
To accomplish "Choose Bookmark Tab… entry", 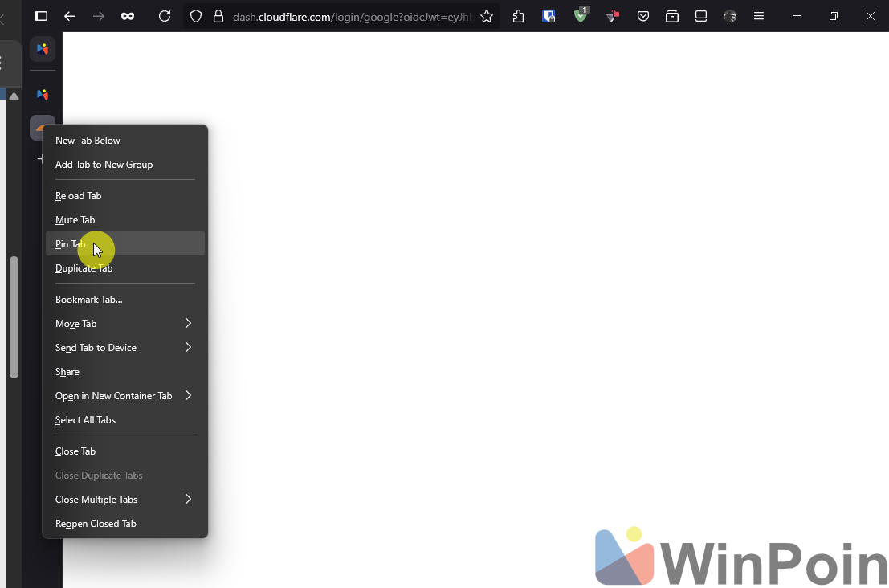I will coord(125,300).
